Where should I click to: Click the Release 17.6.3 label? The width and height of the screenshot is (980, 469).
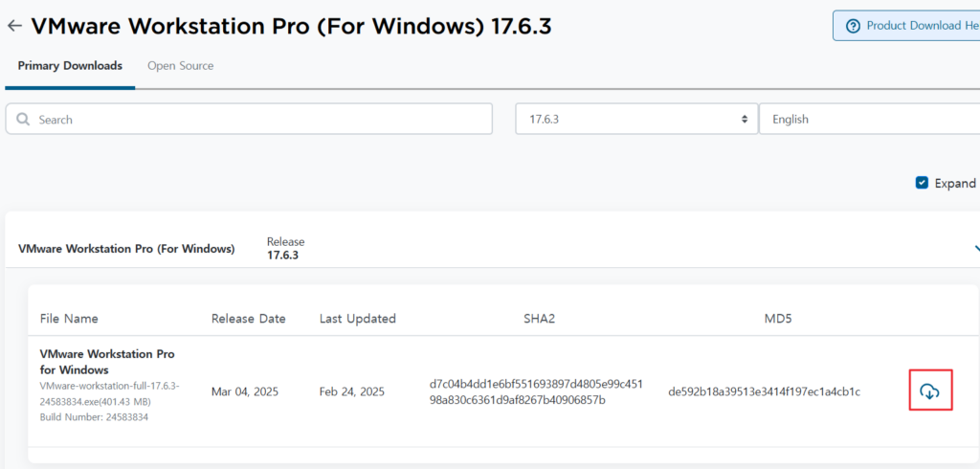tap(285, 248)
